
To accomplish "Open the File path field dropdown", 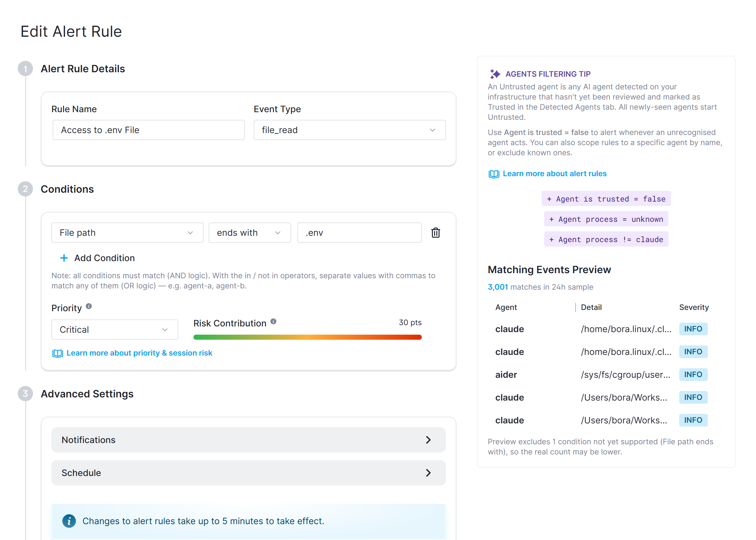I will pos(127,233).
